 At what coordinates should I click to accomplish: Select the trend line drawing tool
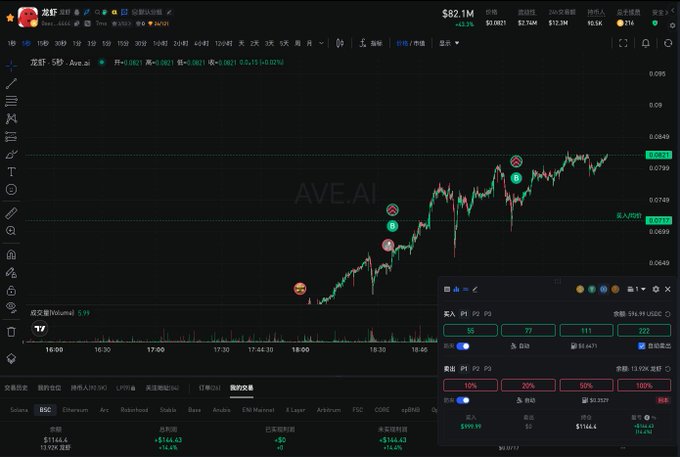click(11, 83)
